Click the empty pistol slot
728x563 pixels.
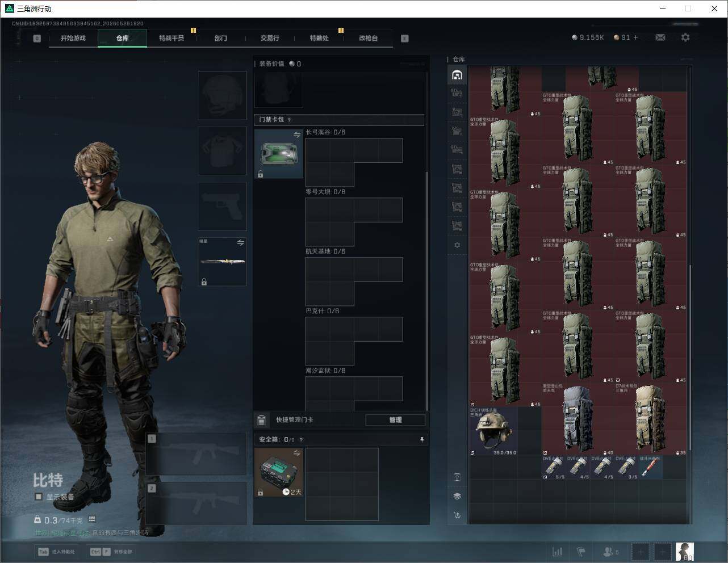tap(222, 206)
